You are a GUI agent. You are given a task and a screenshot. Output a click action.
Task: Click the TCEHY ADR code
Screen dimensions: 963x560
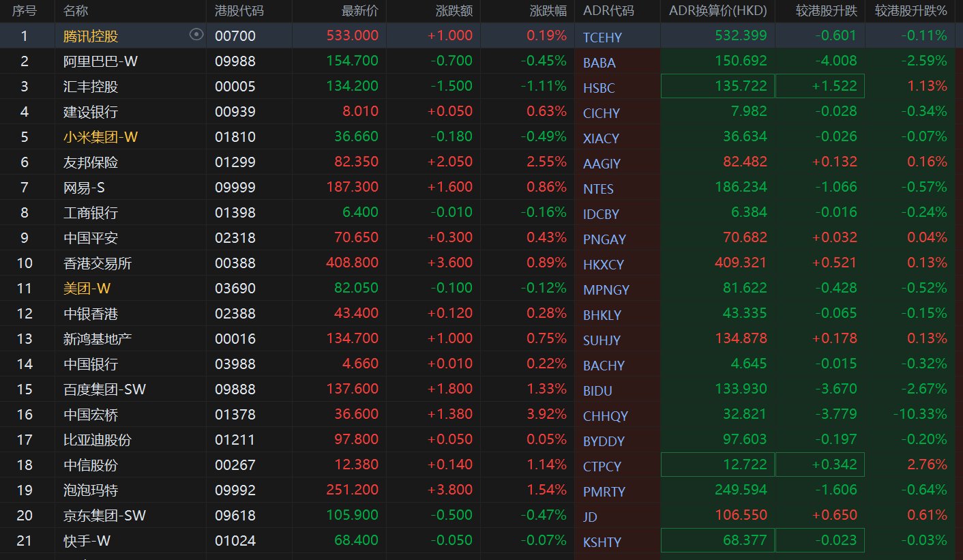coord(602,38)
